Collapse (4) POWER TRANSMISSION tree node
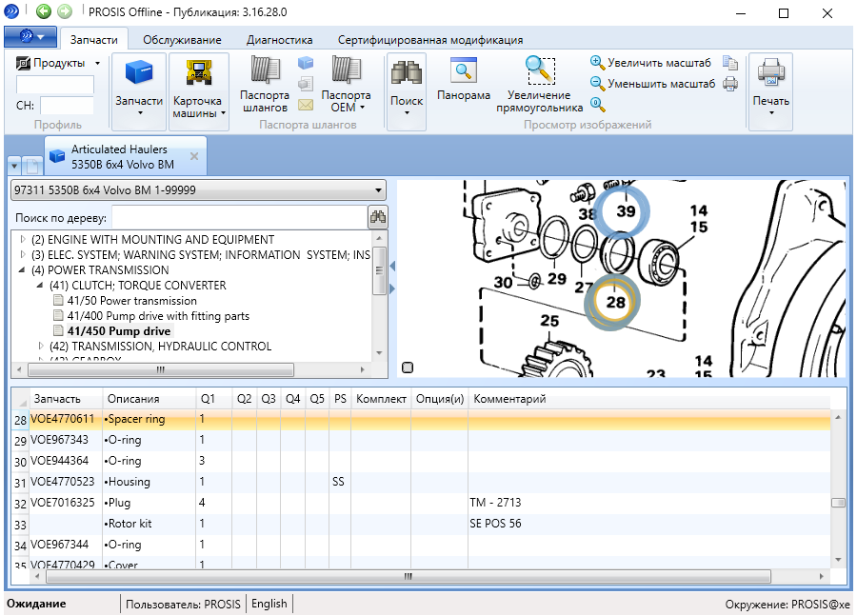The height and width of the screenshot is (616, 857). (22, 269)
